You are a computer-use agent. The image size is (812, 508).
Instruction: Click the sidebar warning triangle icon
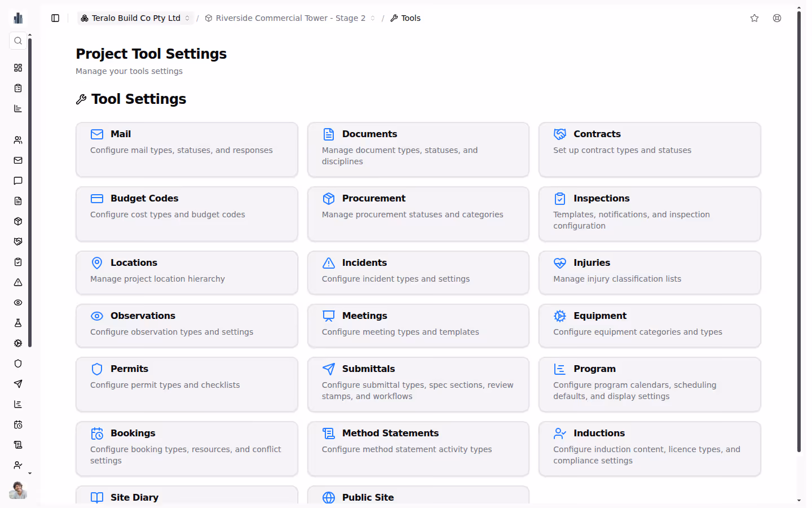pyautogui.click(x=18, y=282)
